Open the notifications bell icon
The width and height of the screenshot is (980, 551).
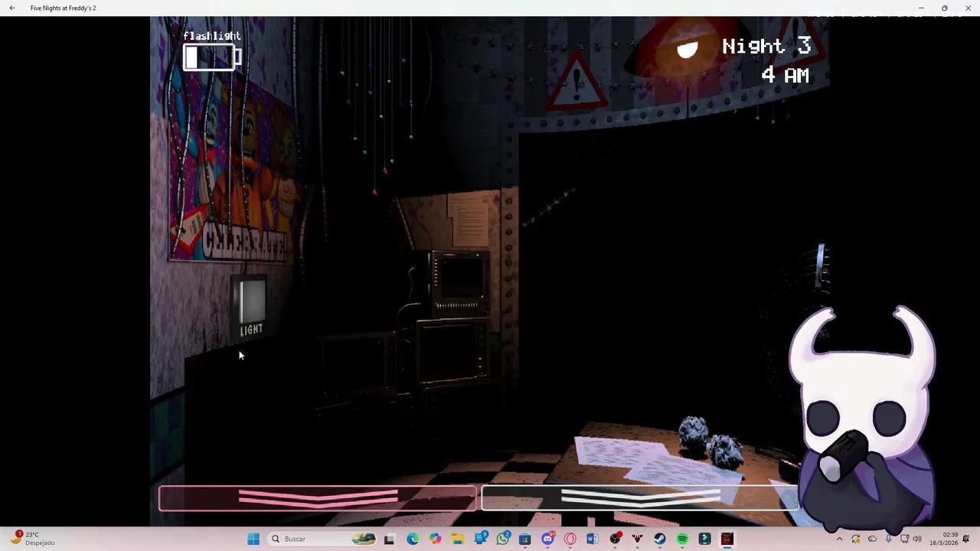pos(967,539)
